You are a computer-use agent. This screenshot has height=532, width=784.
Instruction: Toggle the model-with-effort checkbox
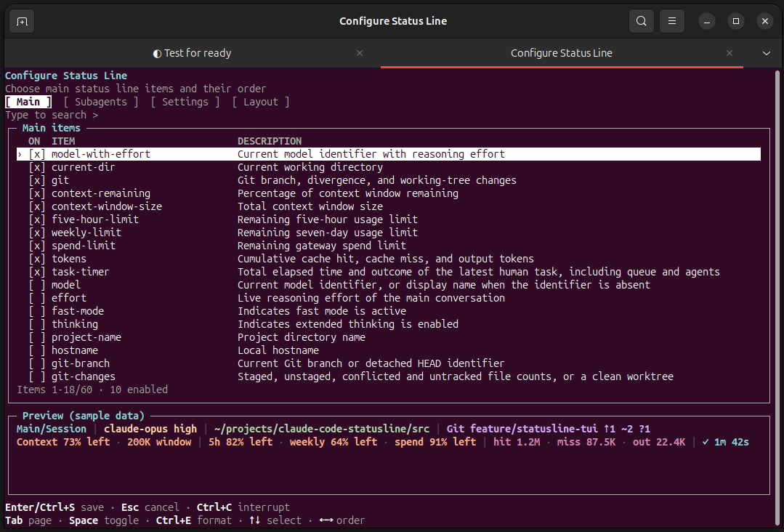[37, 154]
